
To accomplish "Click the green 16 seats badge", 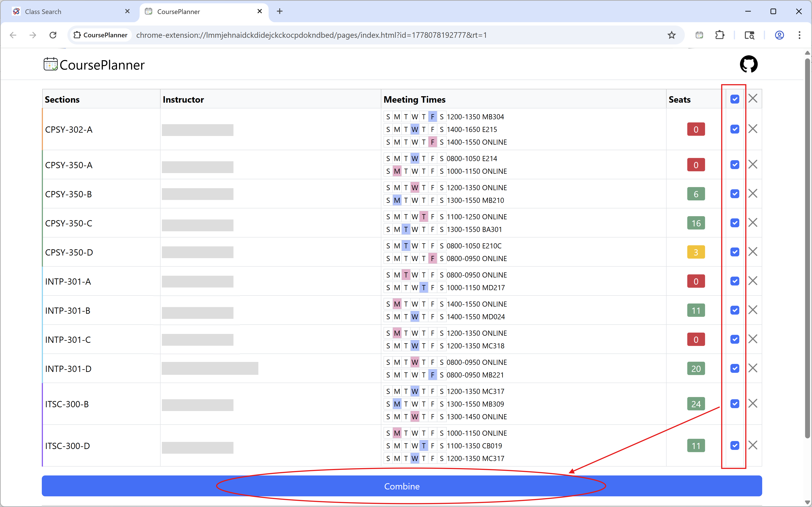I will tap(695, 223).
